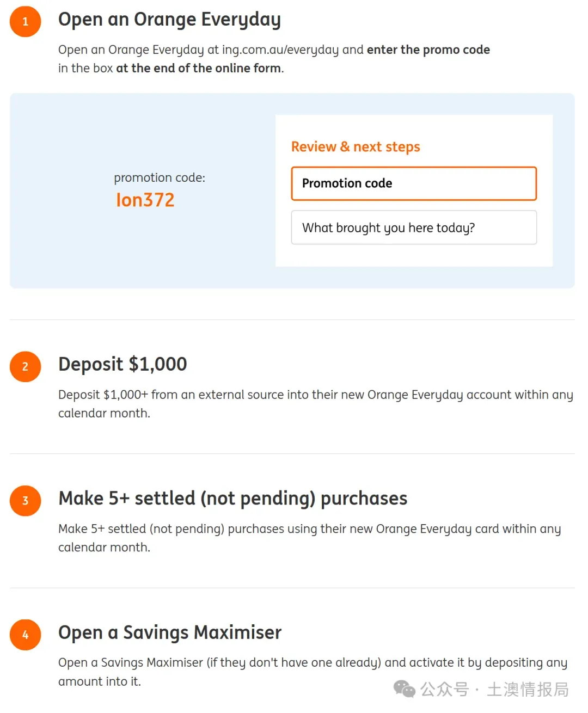Image resolution: width=588 pixels, height=713 pixels.
Task: Click the 'Make 5+ settled purchases' heading
Action: click(232, 499)
